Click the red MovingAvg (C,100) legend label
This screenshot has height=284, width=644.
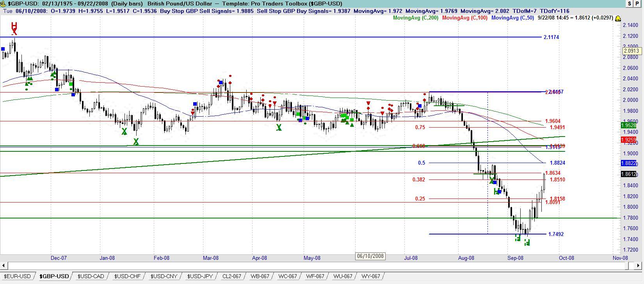[x=465, y=18]
